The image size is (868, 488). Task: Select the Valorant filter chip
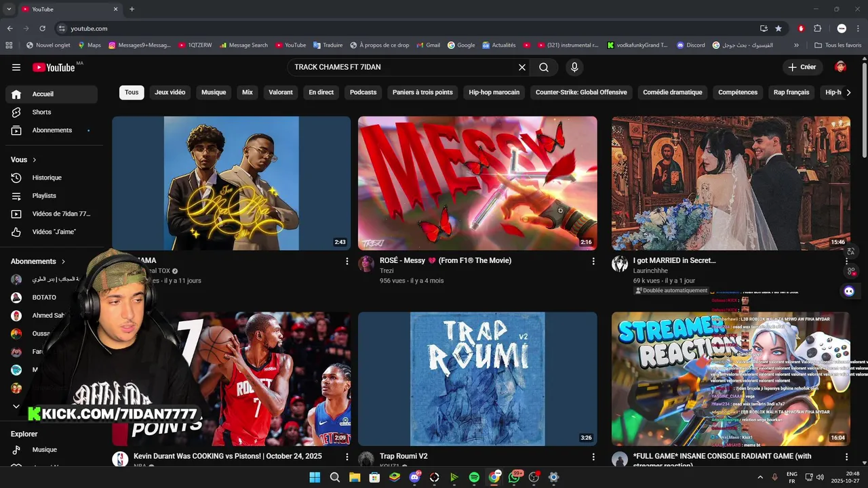coord(281,92)
